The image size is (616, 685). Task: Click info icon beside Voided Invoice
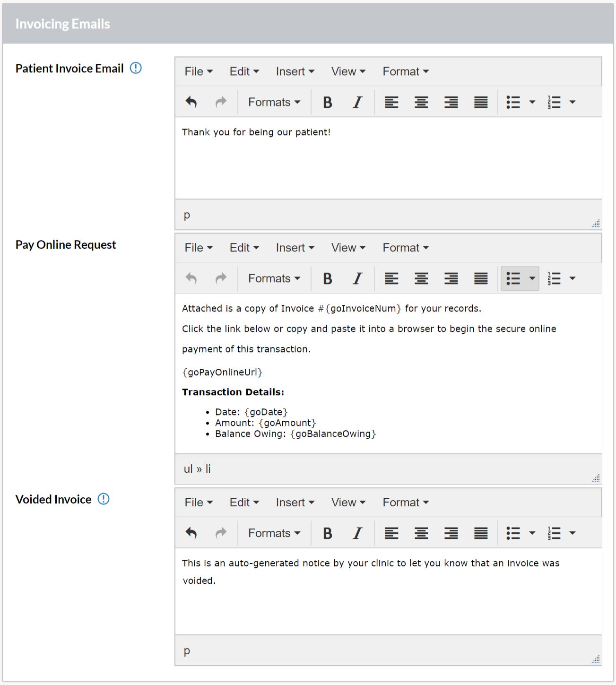pyautogui.click(x=104, y=499)
